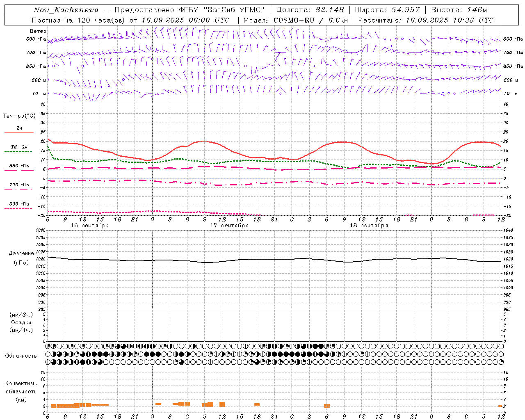Click the 850 гПа temperature legend label
Screen dimensions: 525x420
[x=19, y=166]
